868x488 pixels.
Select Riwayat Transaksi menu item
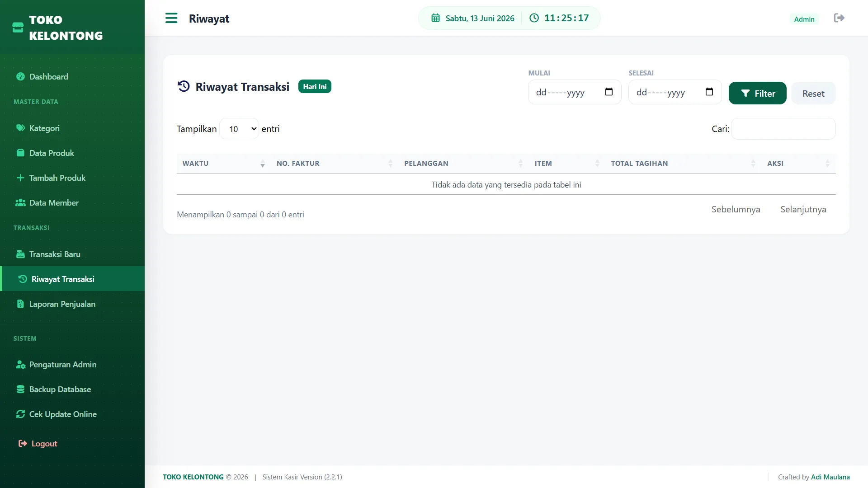pyautogui.click(x=72, y=279)
